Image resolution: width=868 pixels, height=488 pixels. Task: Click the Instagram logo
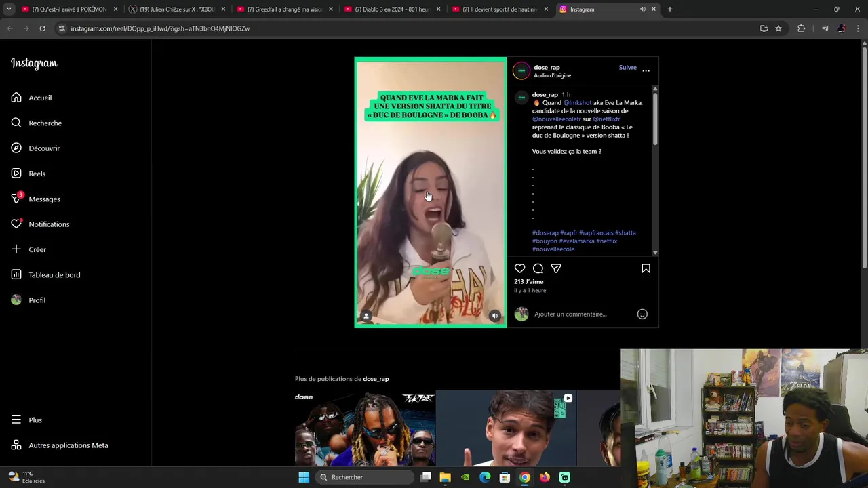pyautogui.click(x=34, y=64)
